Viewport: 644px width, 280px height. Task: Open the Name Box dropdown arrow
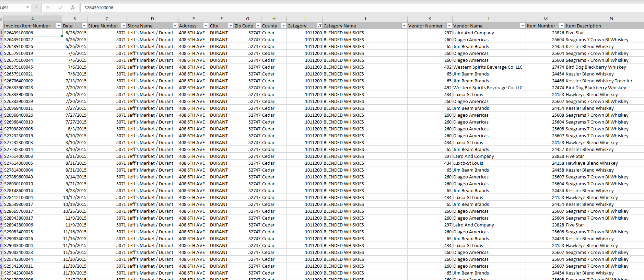coord(27,8)
